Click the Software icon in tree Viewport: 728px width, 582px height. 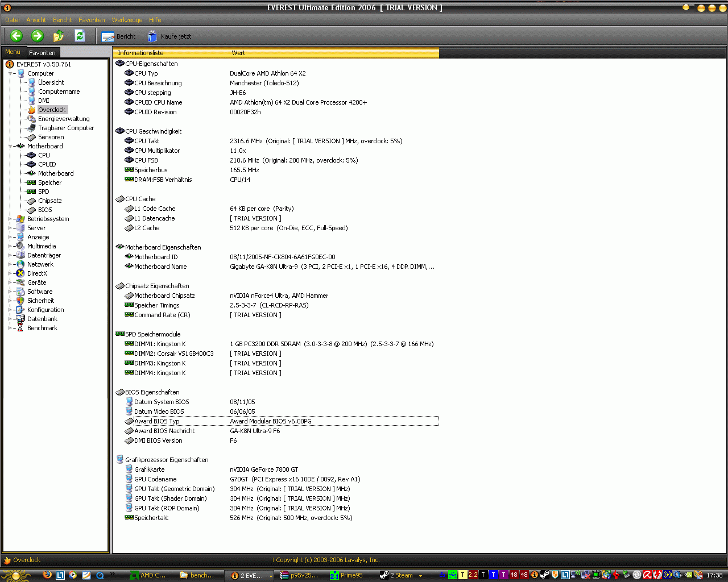click(x=20, y=292)
